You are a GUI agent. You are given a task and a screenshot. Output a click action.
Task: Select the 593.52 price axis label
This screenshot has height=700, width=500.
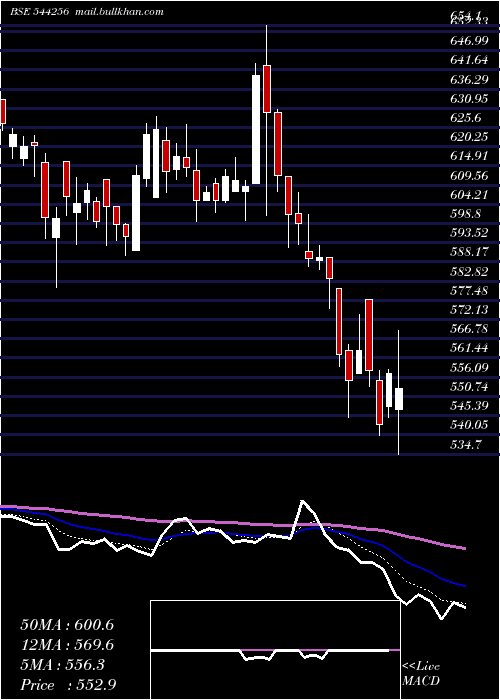coord(468,233)
